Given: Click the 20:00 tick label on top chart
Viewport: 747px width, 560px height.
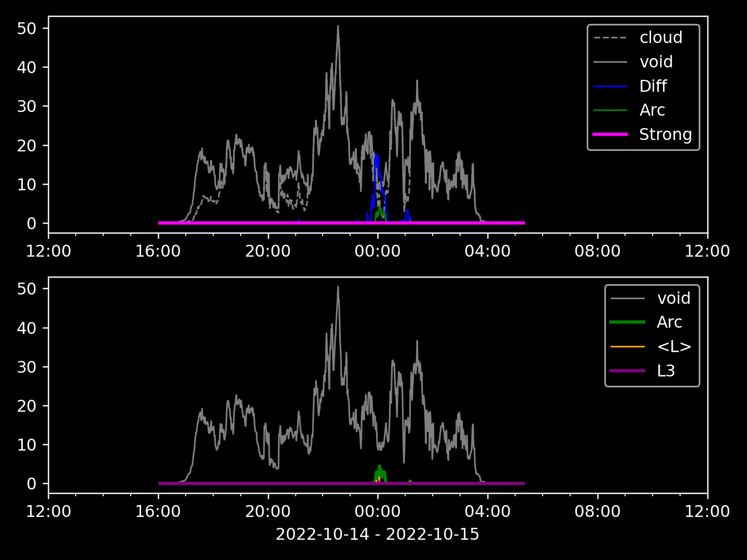Looking at the screenshot, I should (268, 251).
